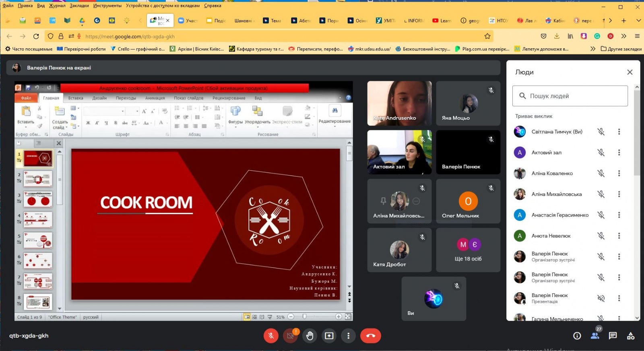This screenshot has width=644, height=351.
Task: Open options menu for Аліна Михайловська
Action: [619, 194]
